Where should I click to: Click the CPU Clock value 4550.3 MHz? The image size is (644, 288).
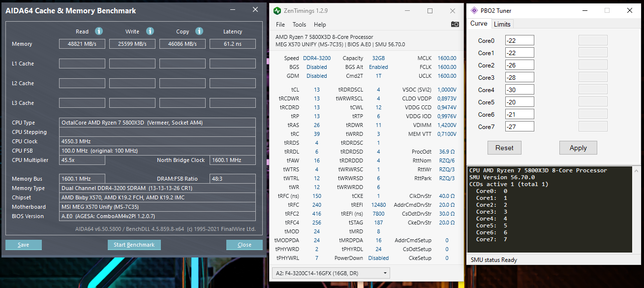tap(157, 141)
